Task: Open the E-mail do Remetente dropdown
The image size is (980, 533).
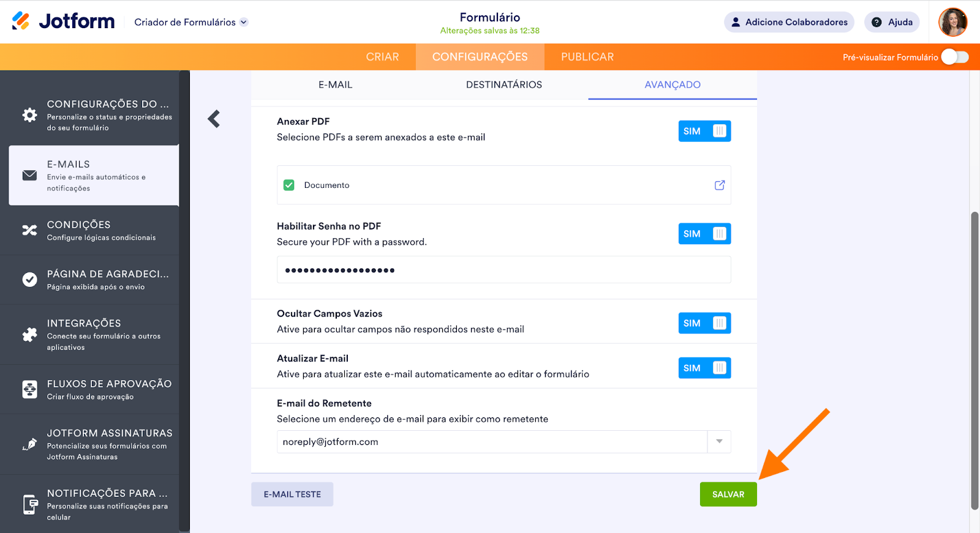Action: pyautogui.click(x=719, y=442)
